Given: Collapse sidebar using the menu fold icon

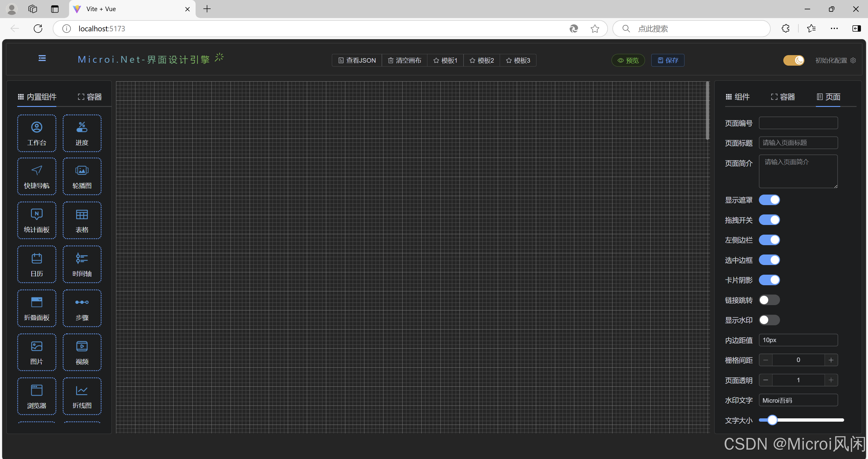Looking at the screenshot, I should pos(42,58).
